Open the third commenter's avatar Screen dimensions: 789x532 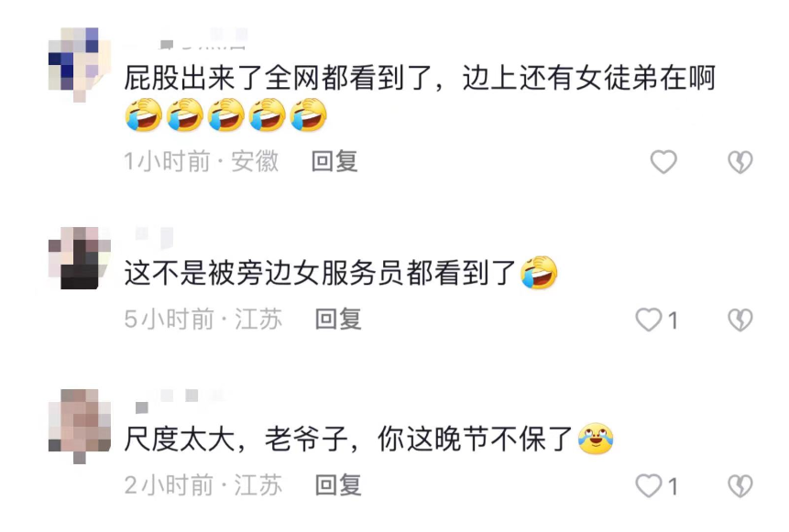(x=80, y=426)
